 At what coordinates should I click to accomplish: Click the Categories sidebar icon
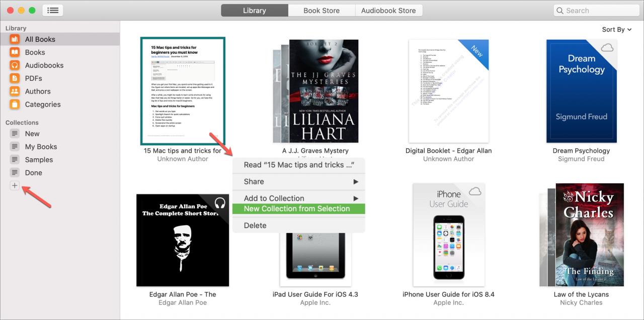(15, 104)
